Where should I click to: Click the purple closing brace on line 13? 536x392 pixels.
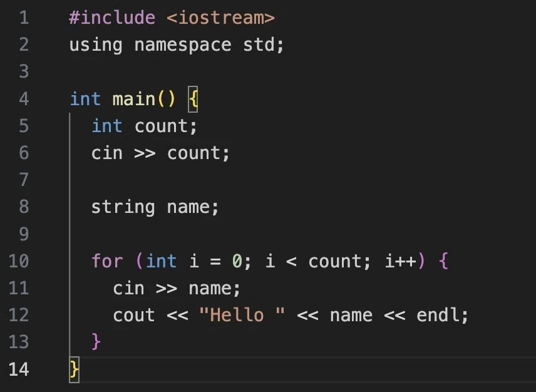[96, 341]
